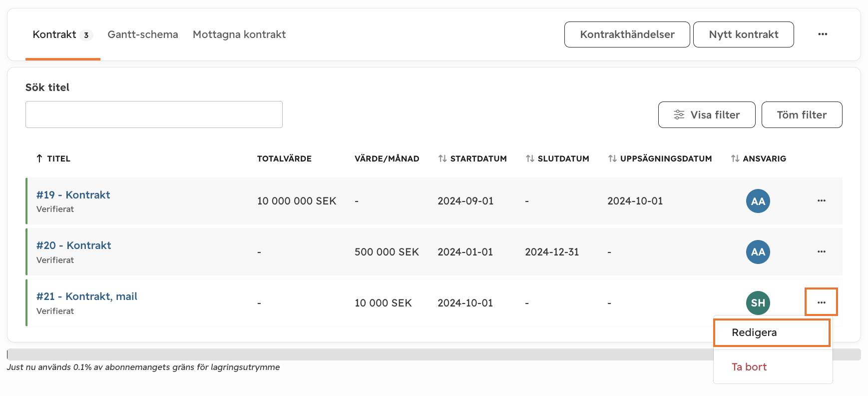Open contract #19 - Kontrakt
Image resolution: width=868 pixels, height=396 pixels.
click(x=73, y=195)
